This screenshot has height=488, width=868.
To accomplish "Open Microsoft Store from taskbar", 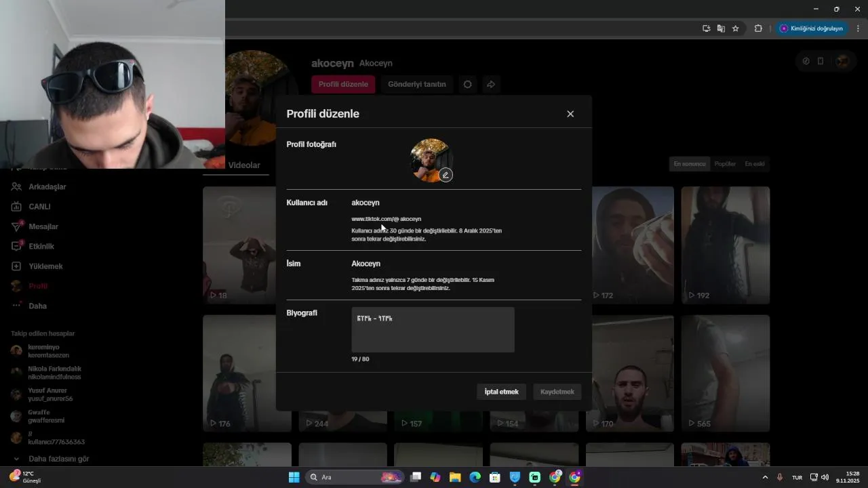I will click(495, 477).
